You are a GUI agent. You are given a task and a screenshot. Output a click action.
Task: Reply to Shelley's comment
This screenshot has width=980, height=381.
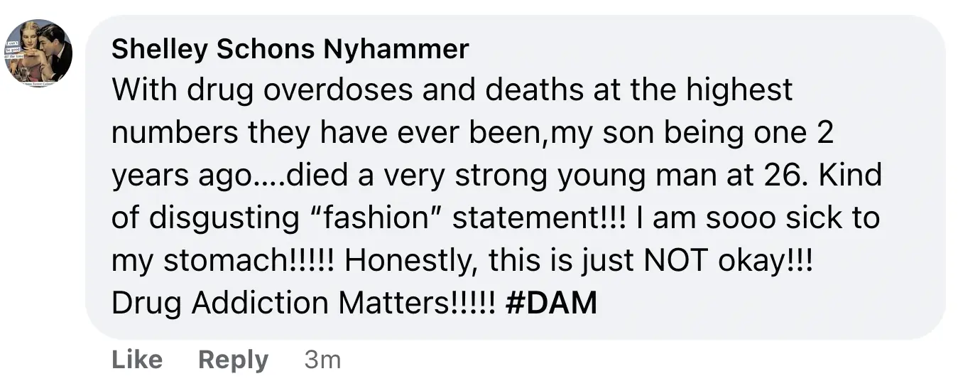[233, 360]
